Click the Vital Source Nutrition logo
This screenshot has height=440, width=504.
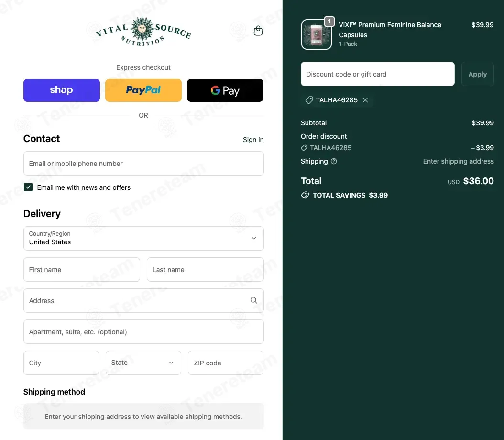tap(143, 31)
